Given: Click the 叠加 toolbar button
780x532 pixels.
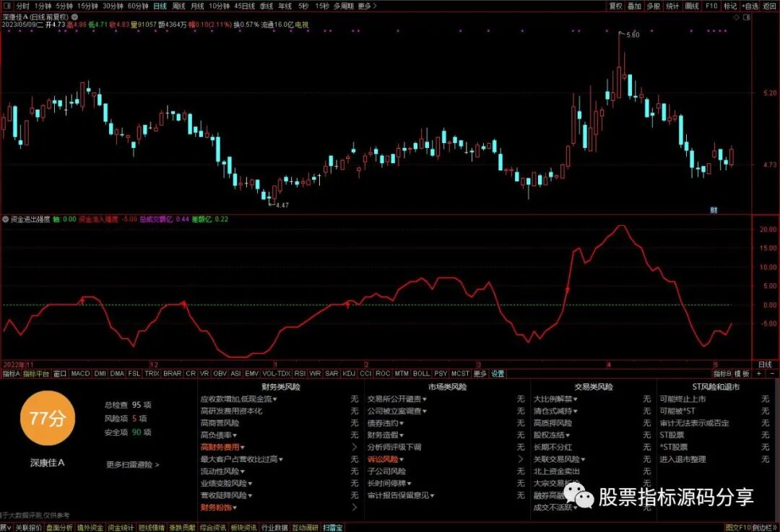Looking at the screenshot, I should pos(634,6).
